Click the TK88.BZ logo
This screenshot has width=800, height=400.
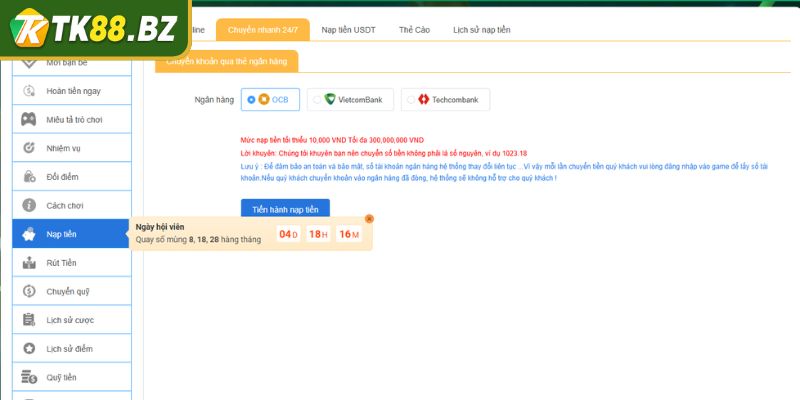coord(95,28)
